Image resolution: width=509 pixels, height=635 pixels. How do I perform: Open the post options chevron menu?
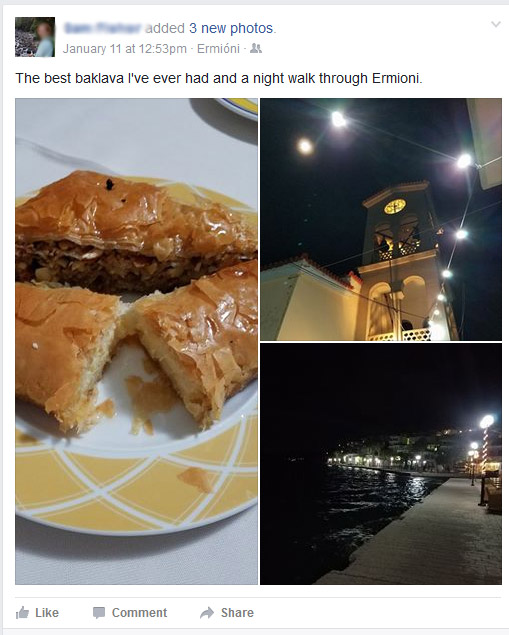496,25
